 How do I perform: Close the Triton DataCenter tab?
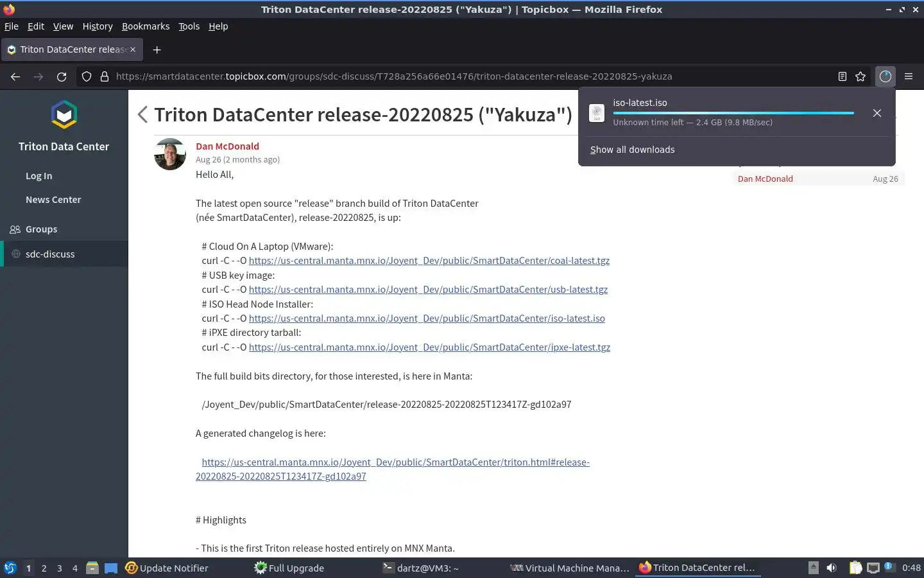coord(133,49)
